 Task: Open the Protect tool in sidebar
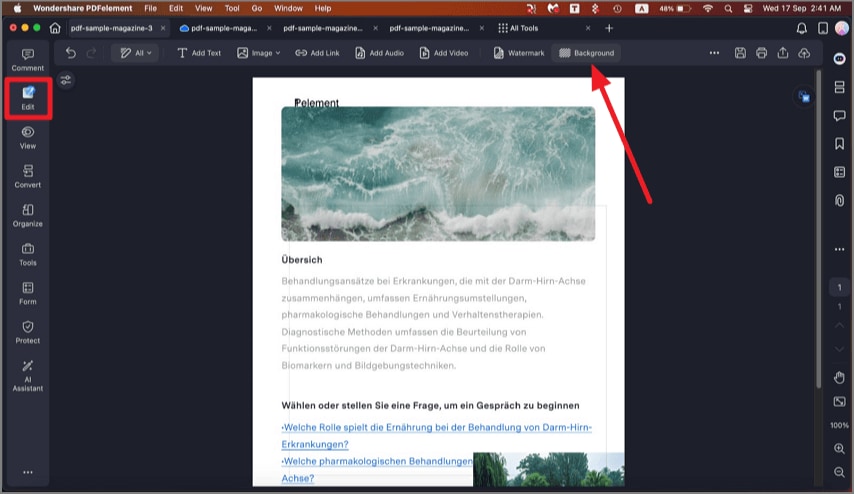[x=28, y=332]
